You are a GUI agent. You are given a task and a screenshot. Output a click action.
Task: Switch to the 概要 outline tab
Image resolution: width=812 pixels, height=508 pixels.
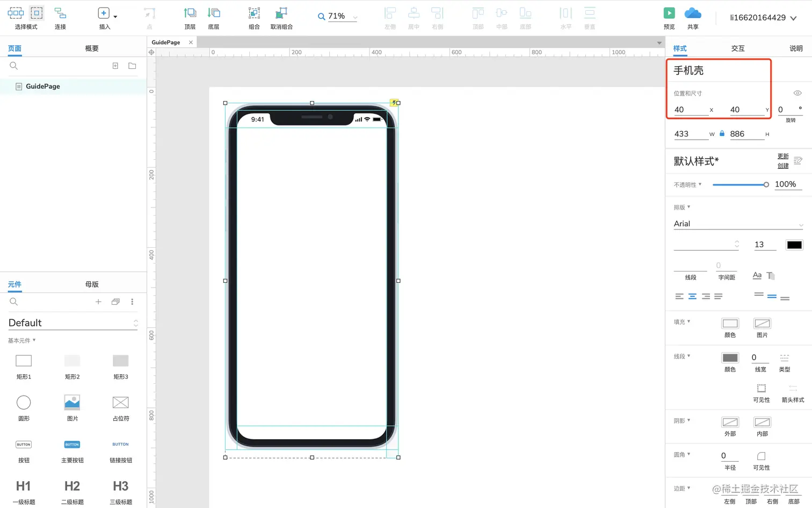[x=92, y=48]
